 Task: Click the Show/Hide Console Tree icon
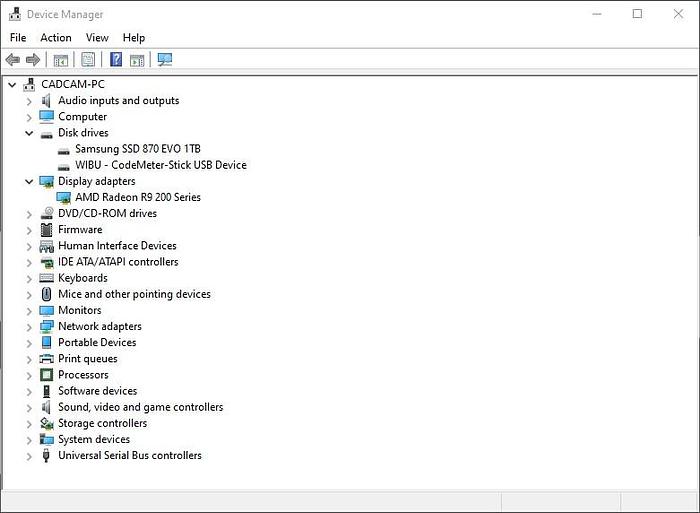[61, 60]
